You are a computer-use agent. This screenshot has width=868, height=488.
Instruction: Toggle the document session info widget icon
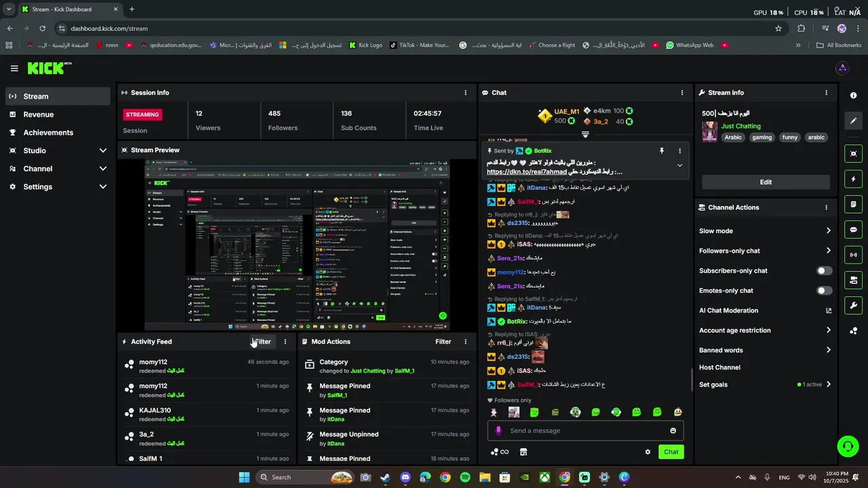coord(854,204)
